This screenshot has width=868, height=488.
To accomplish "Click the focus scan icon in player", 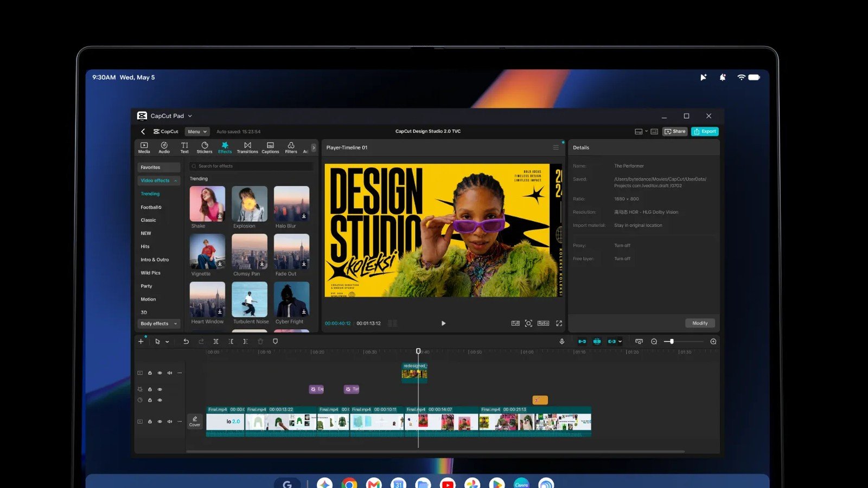I will tap(528, 323).
